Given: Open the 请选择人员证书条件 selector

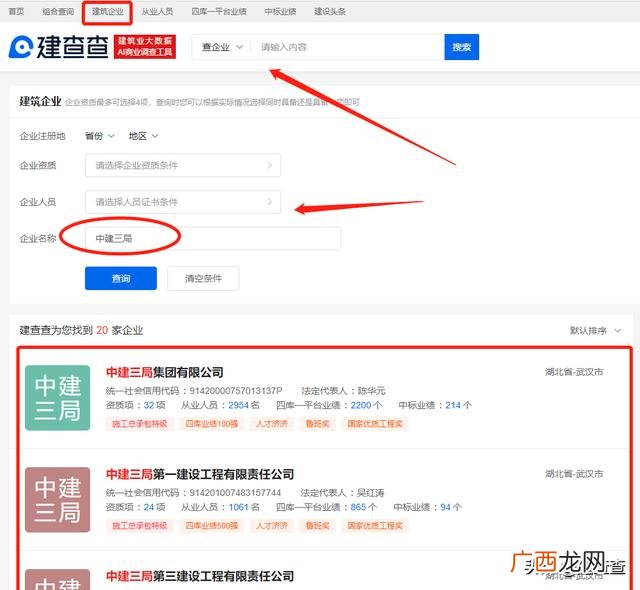Looking at the screenshot, I should click(x=183, y=202).
